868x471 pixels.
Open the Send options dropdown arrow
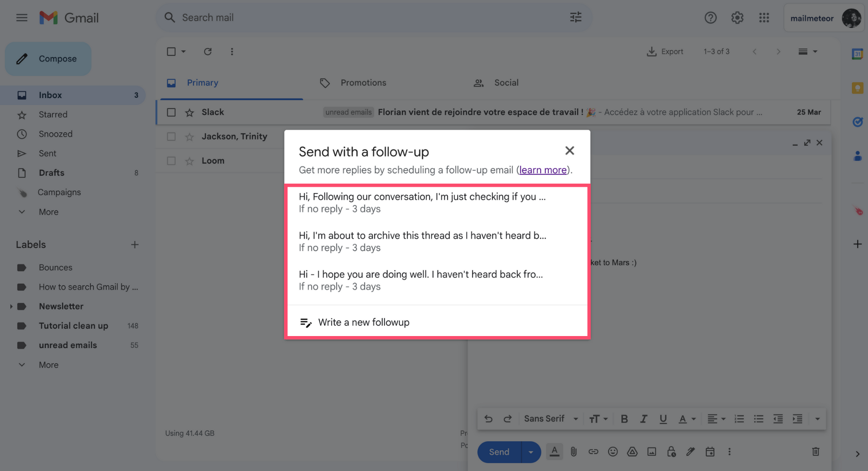[x=531, y=452]
